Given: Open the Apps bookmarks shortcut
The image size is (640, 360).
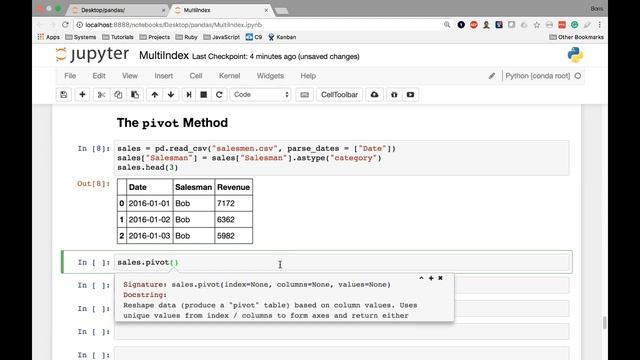Looking at the screenshot, I should click(49, 37).
